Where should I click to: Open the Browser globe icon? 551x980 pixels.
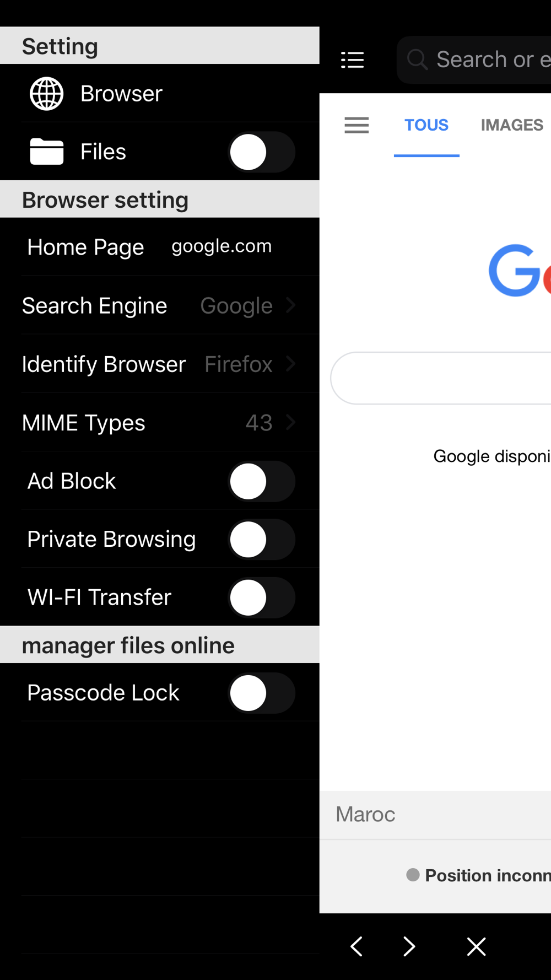point(46,94)
